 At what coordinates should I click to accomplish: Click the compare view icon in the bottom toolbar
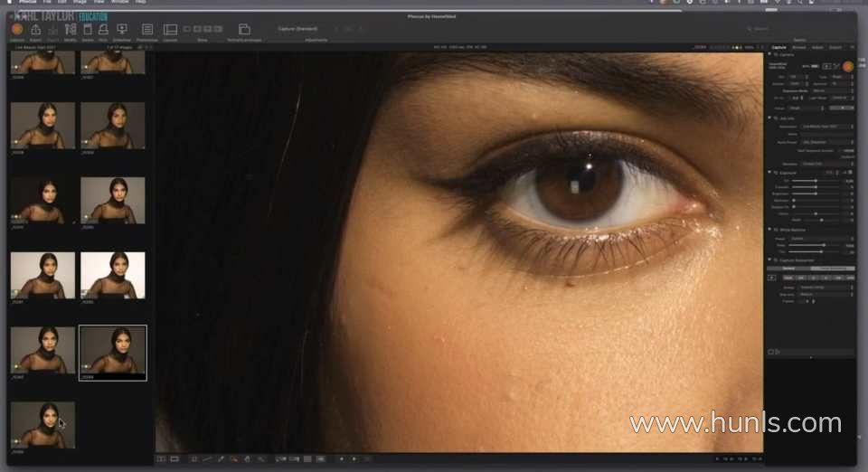pos(161,459)
